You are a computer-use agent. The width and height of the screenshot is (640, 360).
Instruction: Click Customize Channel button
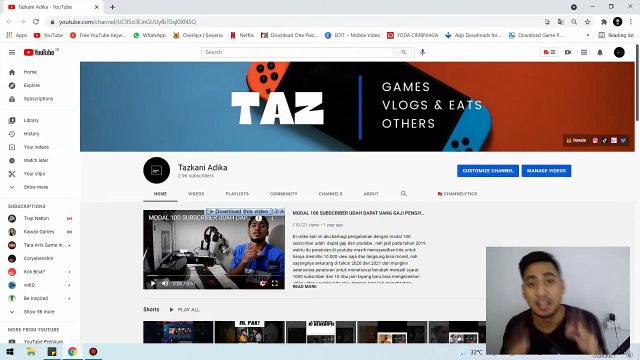coord(488,171)
